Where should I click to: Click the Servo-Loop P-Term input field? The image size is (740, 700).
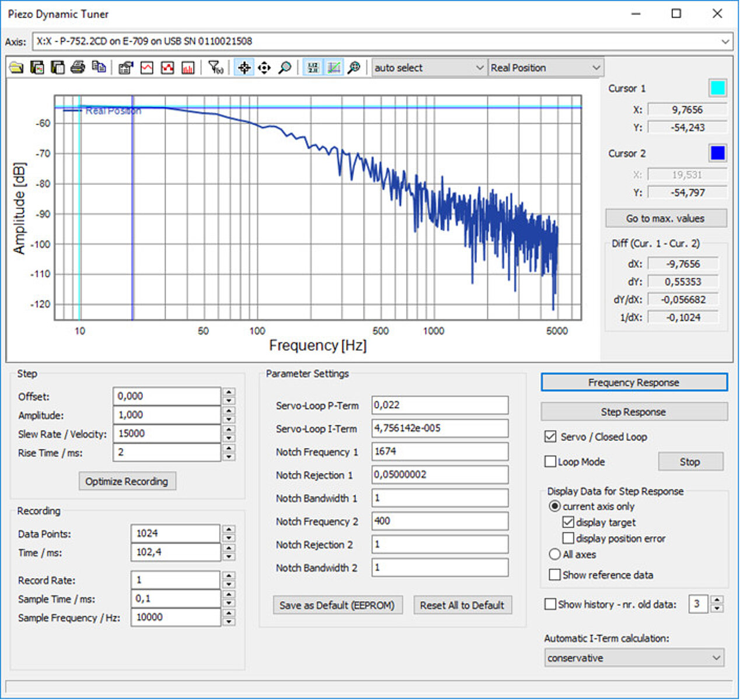point(439,405)
